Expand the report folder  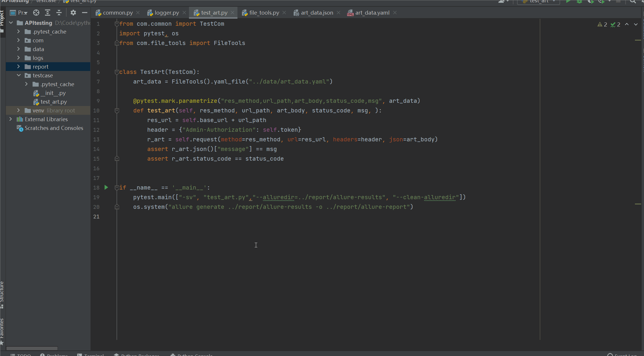18,67
